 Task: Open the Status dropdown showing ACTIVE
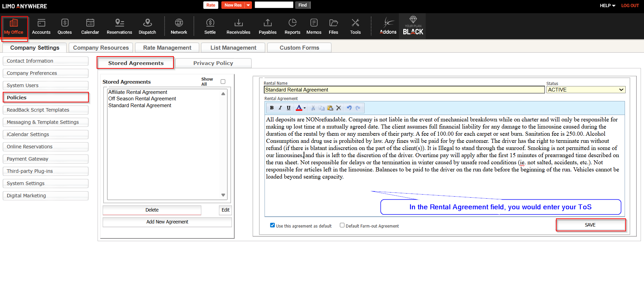pos(586,90)
